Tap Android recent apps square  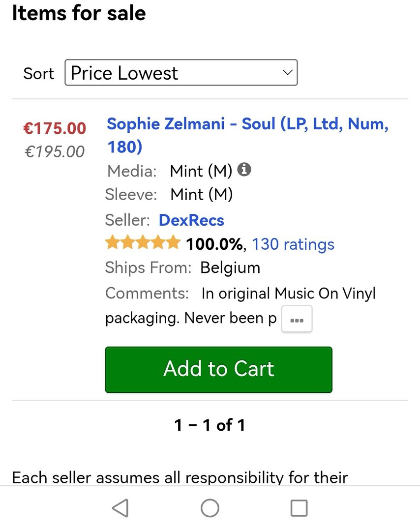(x=299, y=508)
